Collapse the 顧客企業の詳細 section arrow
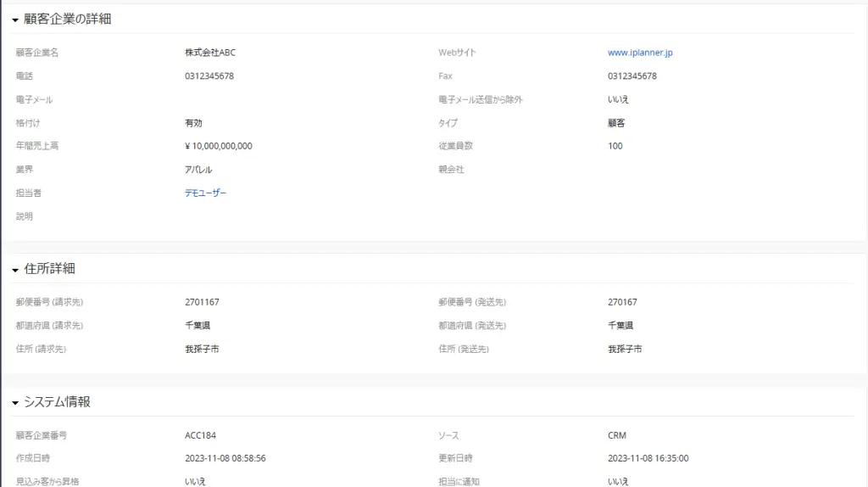The width and height of the screenshot is (868, 487). pyautogui.click(x=15, y=20)
